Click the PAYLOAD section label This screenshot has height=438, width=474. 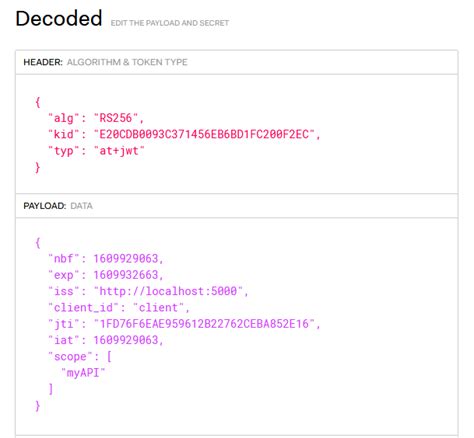tap(45, 206)
